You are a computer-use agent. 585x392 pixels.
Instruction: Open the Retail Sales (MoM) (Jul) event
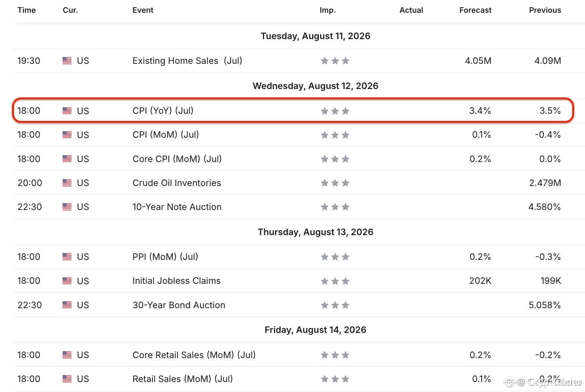pos(182,379)
